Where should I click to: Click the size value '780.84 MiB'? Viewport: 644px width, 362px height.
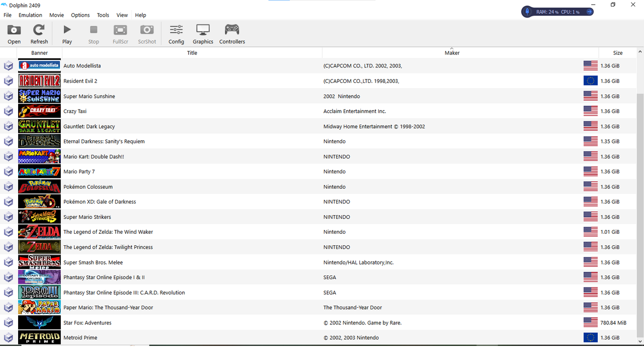click(613, 323)
